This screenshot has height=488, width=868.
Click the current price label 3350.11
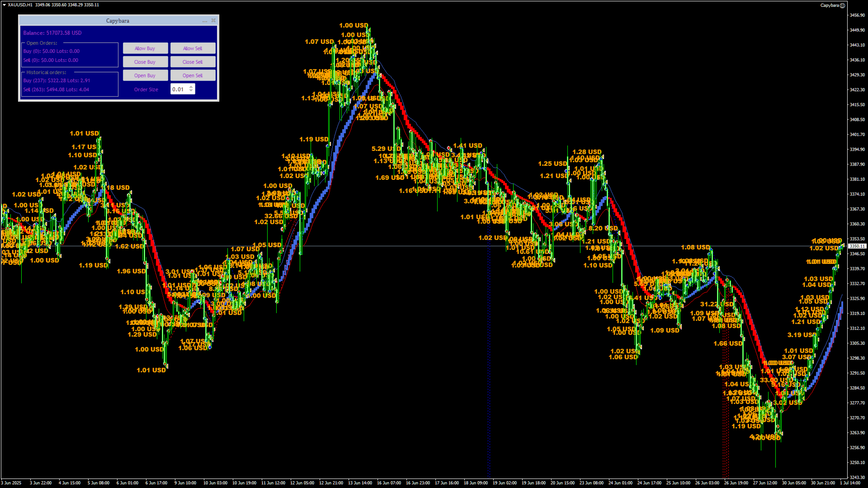857,246
